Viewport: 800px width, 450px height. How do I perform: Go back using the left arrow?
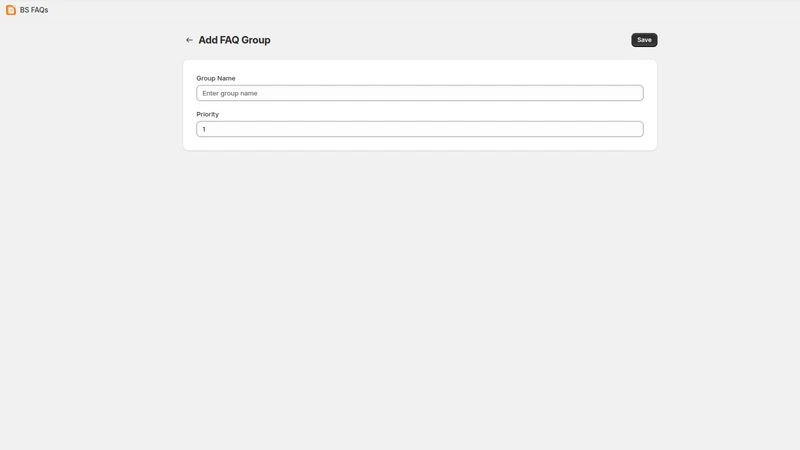(189, 40)
